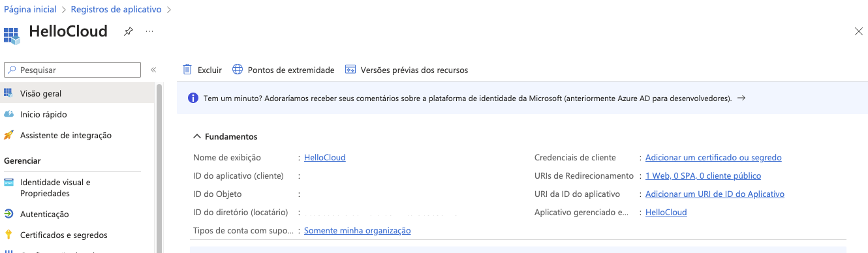
Task: Go to Registros de aplicativo breadcrumb
Action: click(x=116, y=10)
